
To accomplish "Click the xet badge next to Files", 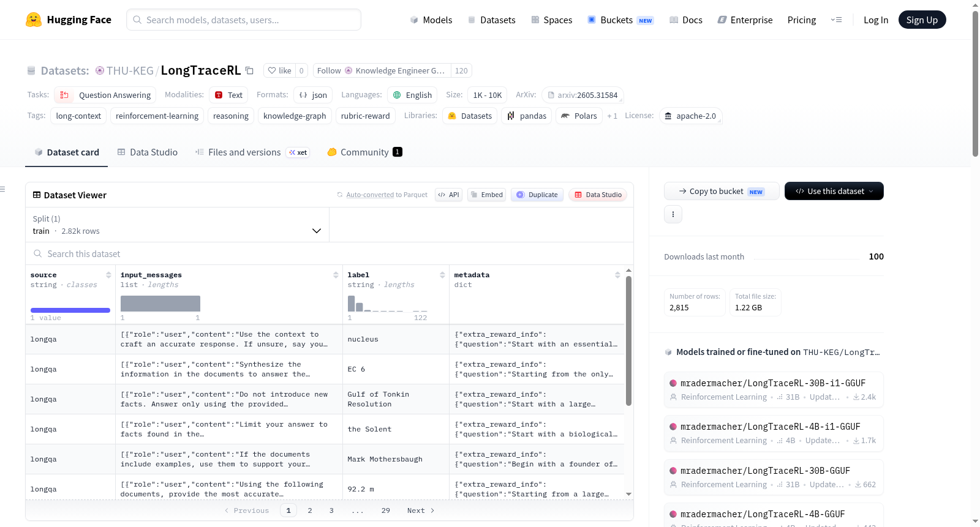I will click(x=298, y=152).
